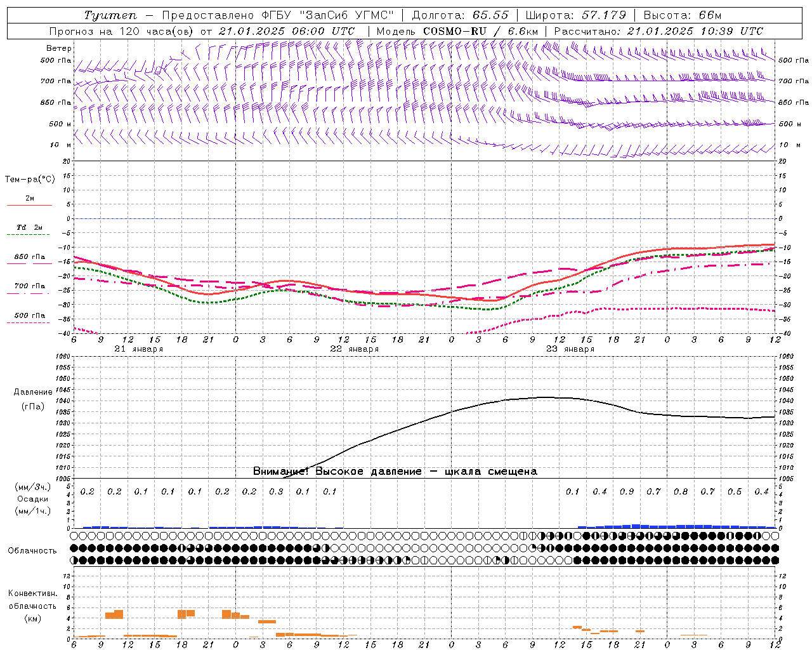Screen dimensions: 812x650
Task: Click the "850 гПа" temperature legend entry
Action: point(30,257)
